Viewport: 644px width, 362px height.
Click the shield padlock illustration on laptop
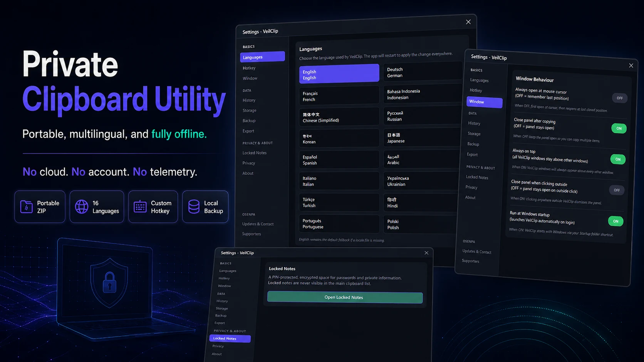(109, 282)
